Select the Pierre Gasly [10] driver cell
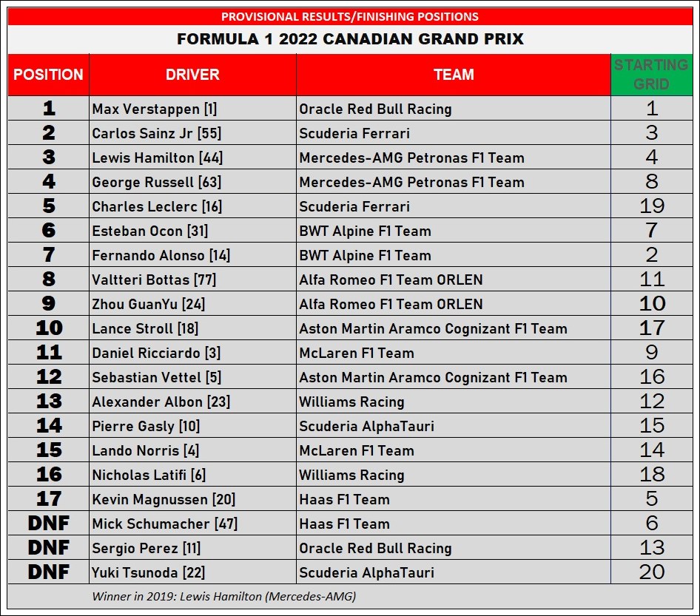Image resolution: width=700 pixels, height=616 pixels. click(x=146, y=426)
